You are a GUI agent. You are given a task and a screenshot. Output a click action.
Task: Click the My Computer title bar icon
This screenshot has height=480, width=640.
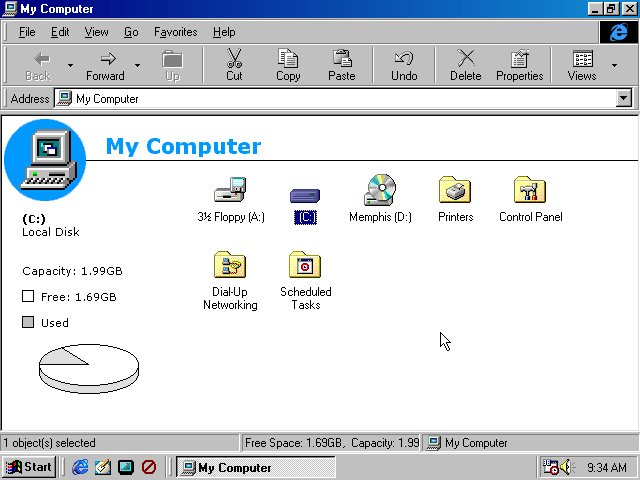(x=10, y=9)
